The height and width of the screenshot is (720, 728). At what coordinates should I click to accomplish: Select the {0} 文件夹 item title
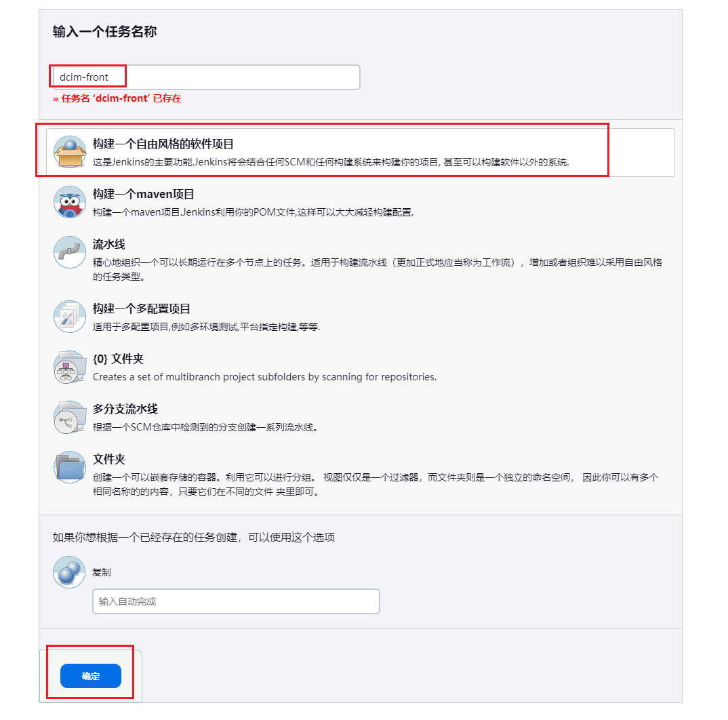point(119,359)
